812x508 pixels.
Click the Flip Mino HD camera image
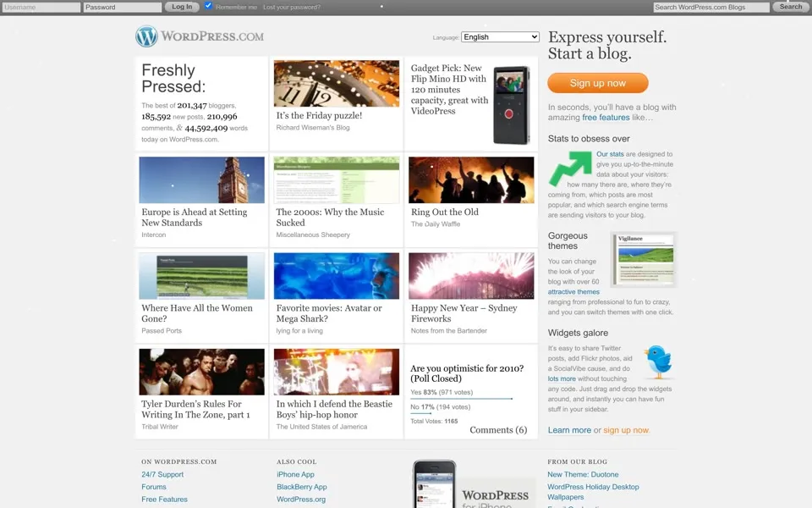click(x=511, y=105)
